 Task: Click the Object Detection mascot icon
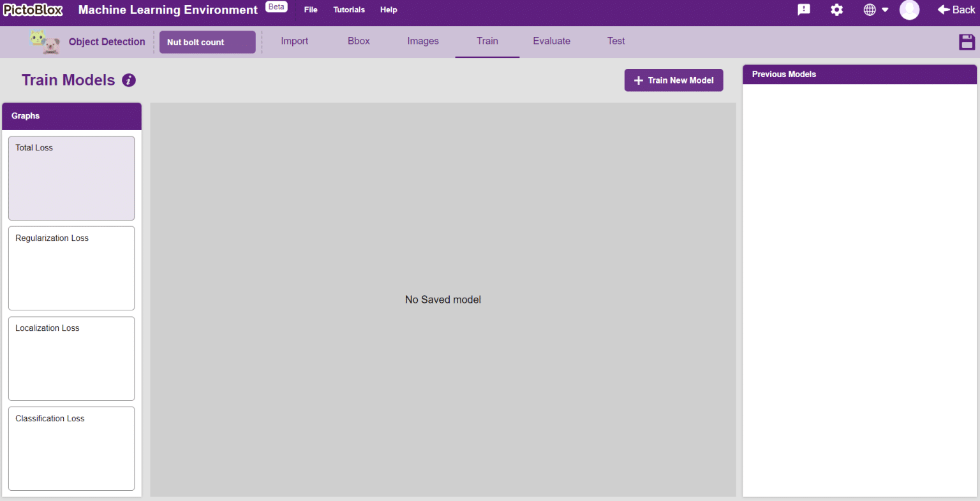pyautogui.click(x=45, y=42)
